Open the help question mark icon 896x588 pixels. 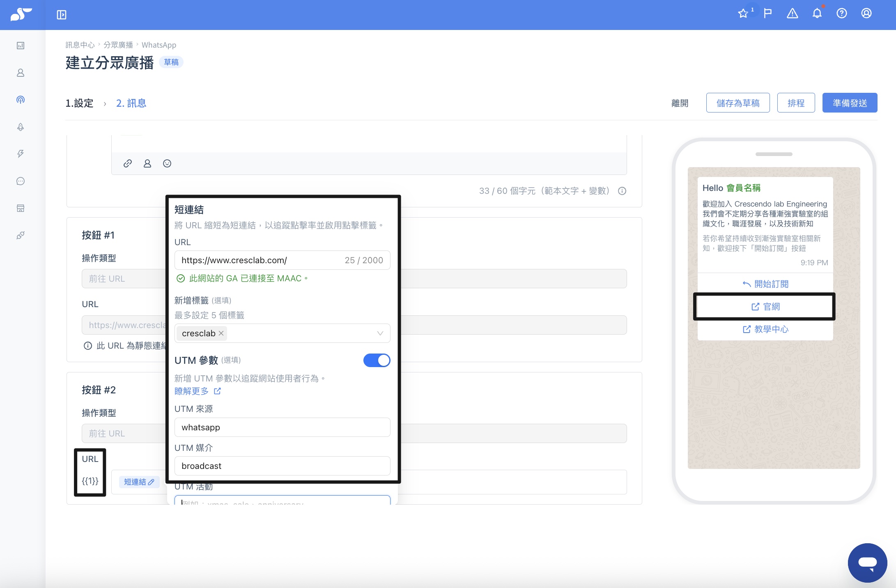(842, 14)
